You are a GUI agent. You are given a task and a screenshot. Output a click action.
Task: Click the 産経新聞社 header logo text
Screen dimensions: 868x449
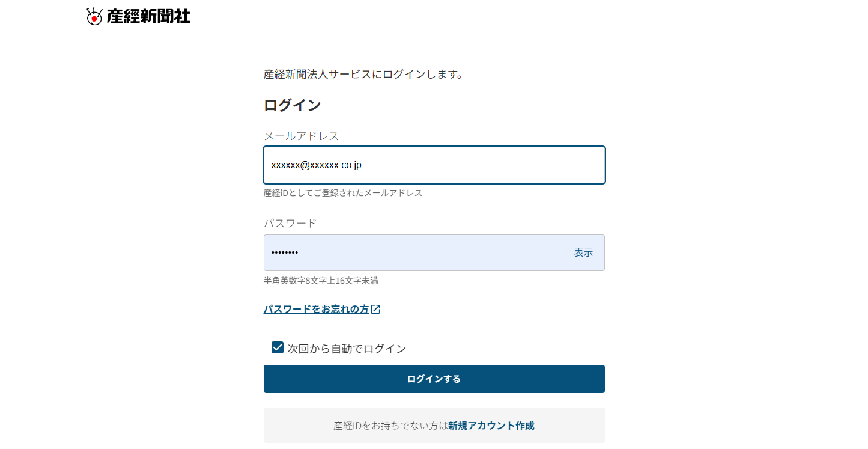point(148,16)
